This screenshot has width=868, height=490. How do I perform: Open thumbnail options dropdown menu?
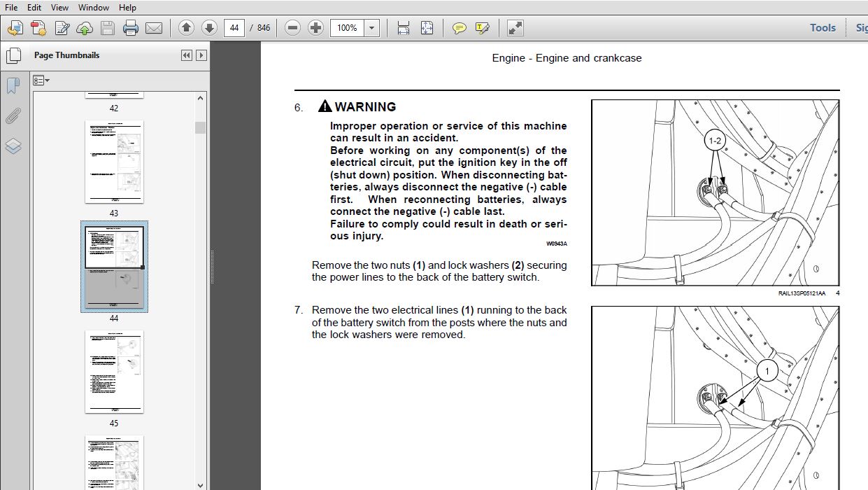click(41, 80)
